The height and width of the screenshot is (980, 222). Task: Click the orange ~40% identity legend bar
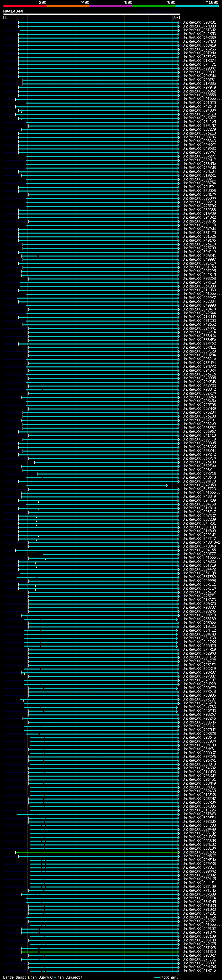coord(68,6)
